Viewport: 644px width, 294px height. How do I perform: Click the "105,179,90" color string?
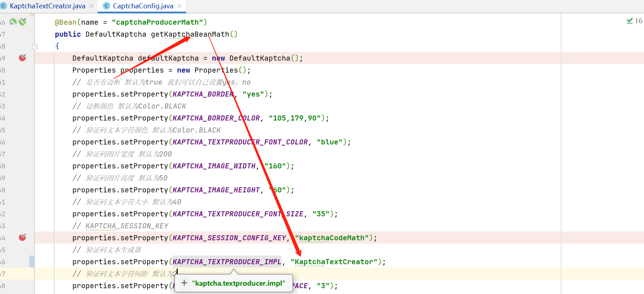pos(295,118)
